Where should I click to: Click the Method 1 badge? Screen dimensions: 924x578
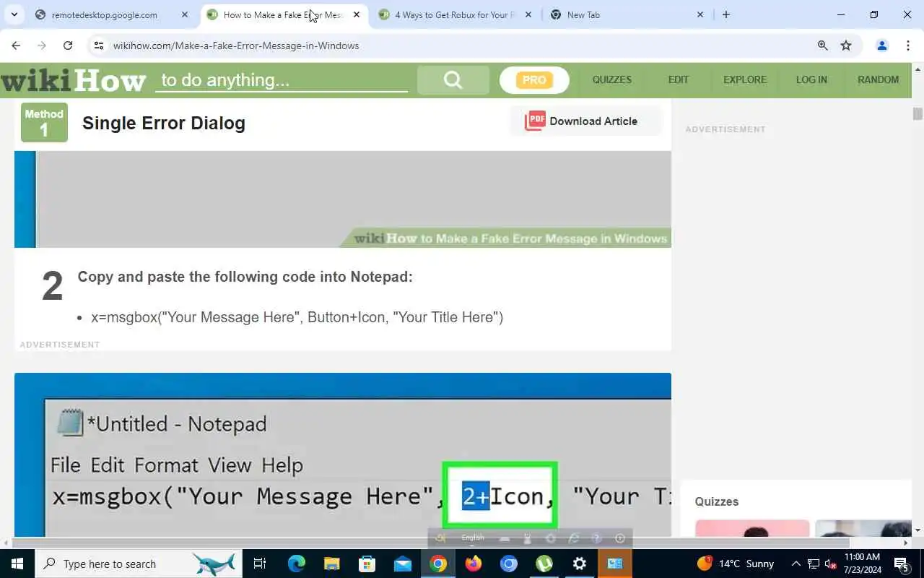click(x=44, y=122)
